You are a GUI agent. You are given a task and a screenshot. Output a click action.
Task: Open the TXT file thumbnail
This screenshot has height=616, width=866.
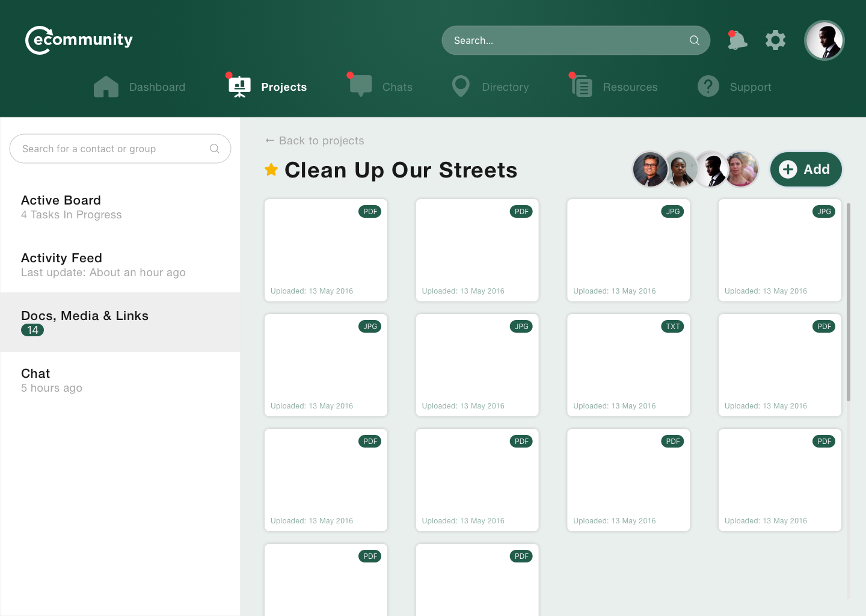tap(628, 365)
